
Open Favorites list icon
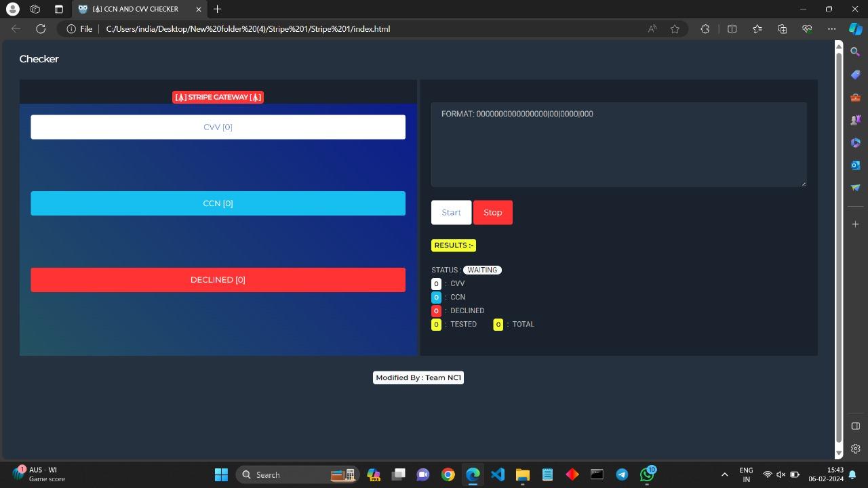tap(757, 28)
